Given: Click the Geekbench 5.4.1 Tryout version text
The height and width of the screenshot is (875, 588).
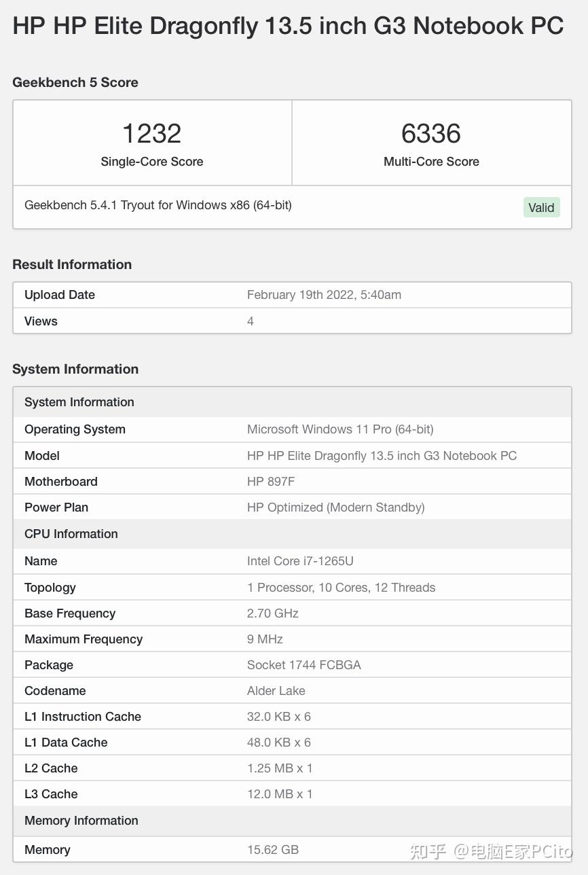Looking at the screenshot, I should (158, 205).
